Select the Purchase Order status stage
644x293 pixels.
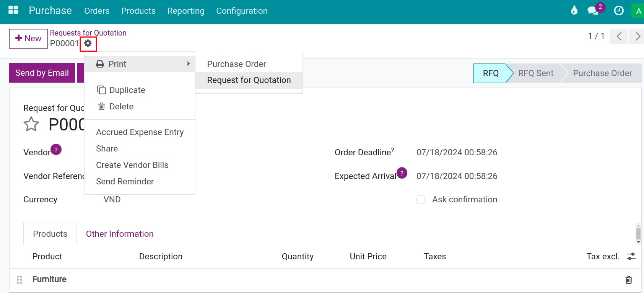602,73
